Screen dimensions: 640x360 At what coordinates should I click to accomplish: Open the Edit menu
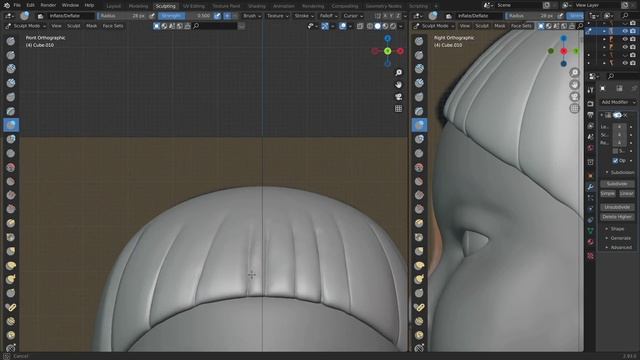(x=31, y=5)
